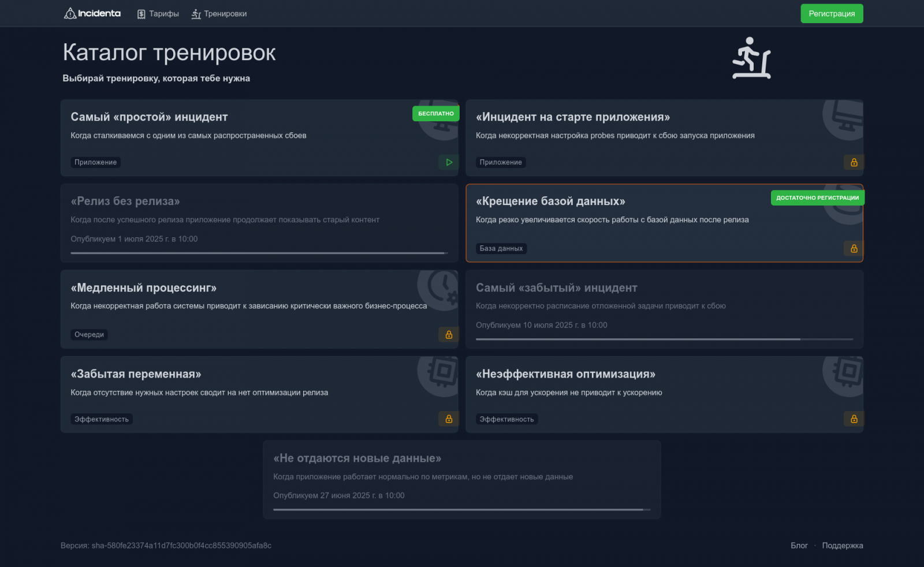Open «Инцидент на старте приложения» card title
Image resolution: width=924 pixels, height=567 pixels.
[573, 117]
